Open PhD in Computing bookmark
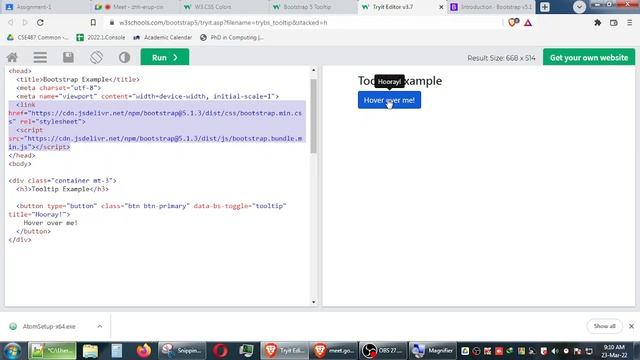 pyautogui.click(x=232, y=38)
